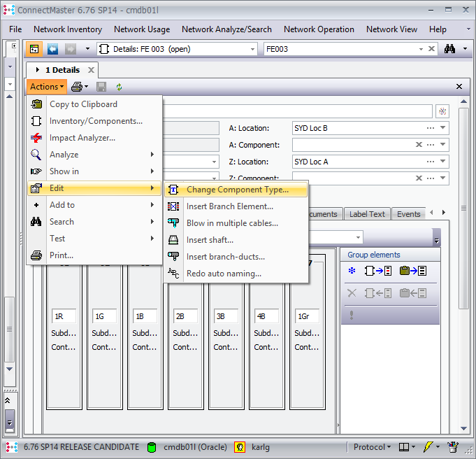476x459 pixels.
Task: Click the blue snowflake group icon
Action: pyautogui.click(x=352, y=271)
